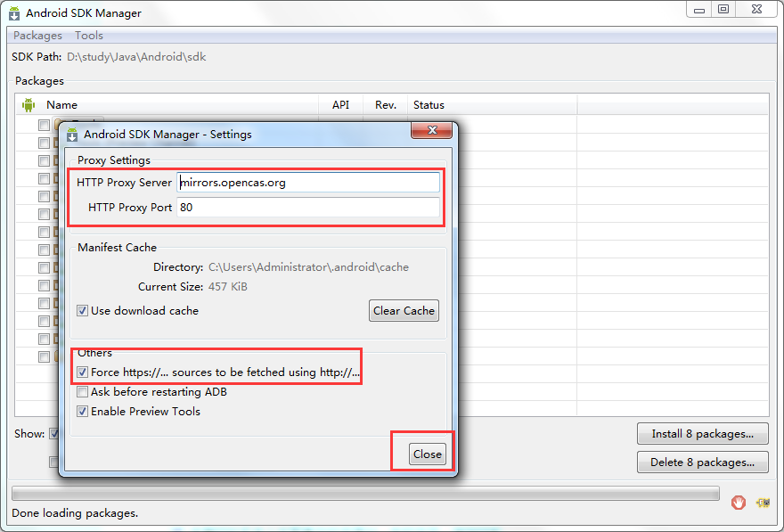Click the HTTP Proxy Server input field
Viewport: 784px width, 532px height.
308,183
